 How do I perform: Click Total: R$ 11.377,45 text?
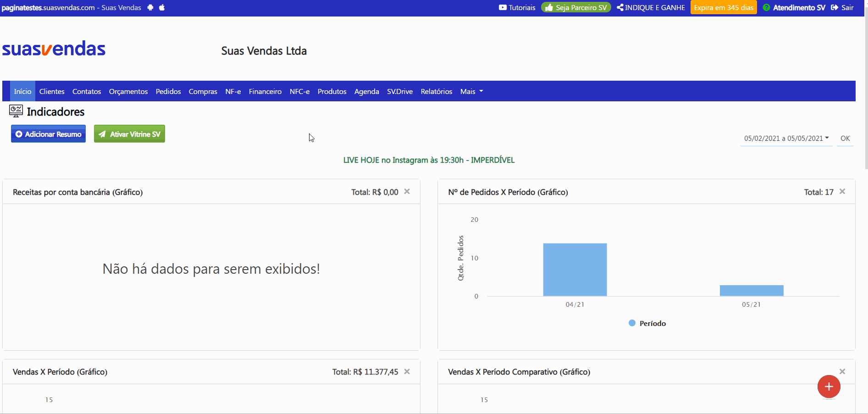click(365, 372)
